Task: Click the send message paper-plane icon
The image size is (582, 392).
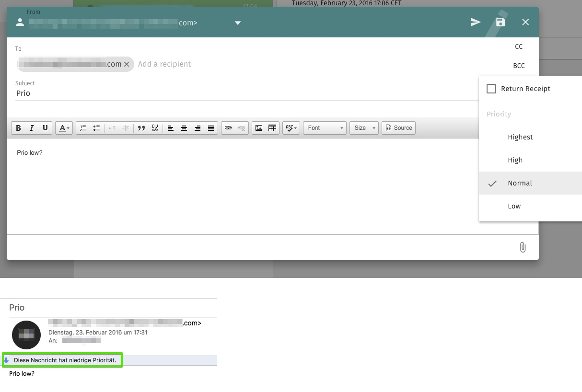Action: pos(475,22)
